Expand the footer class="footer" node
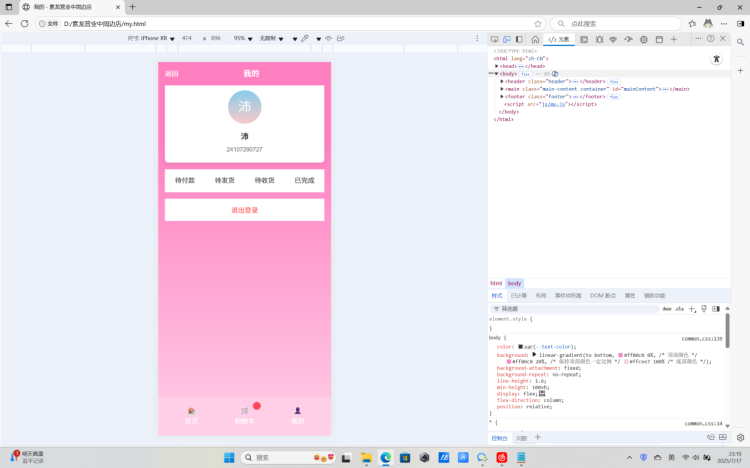Image resolution: width=750 pixels, height=468 pixels. tap(502, 97)
